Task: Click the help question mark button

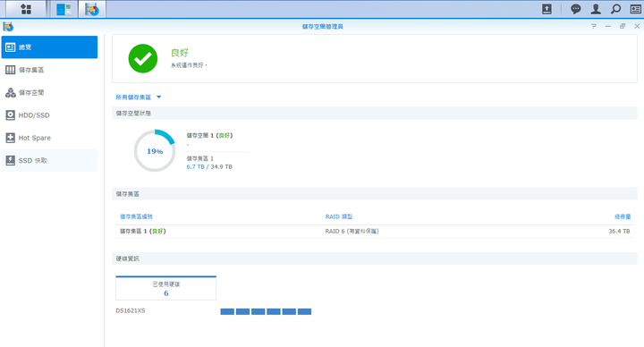Action: pyautogui.click(x=594, y=26)
